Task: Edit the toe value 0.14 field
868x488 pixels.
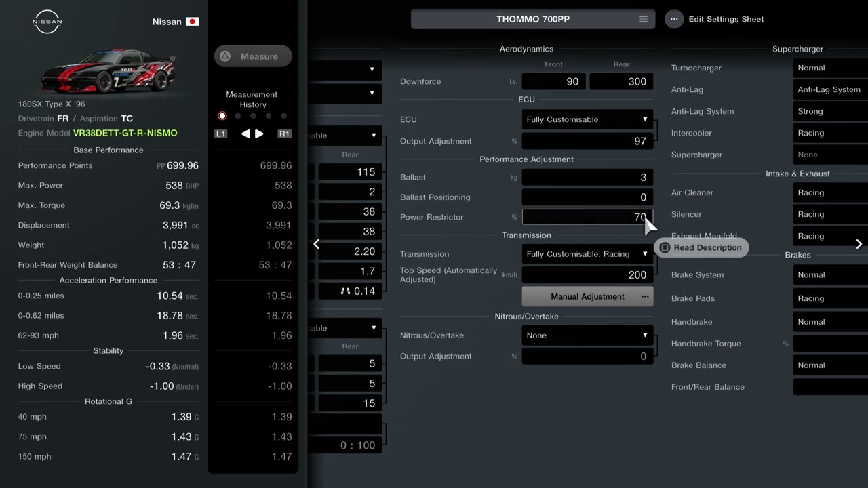Action: coord(350,291)
